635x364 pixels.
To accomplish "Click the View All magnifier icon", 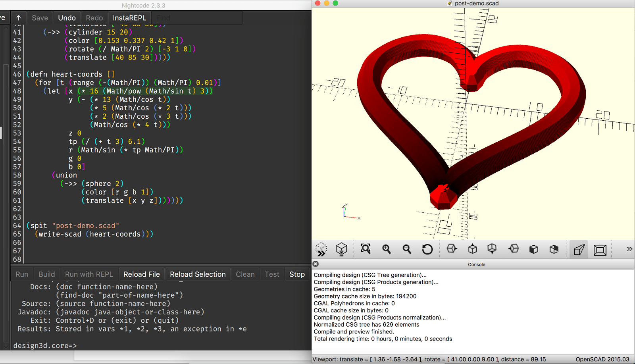I will point(366,249).
